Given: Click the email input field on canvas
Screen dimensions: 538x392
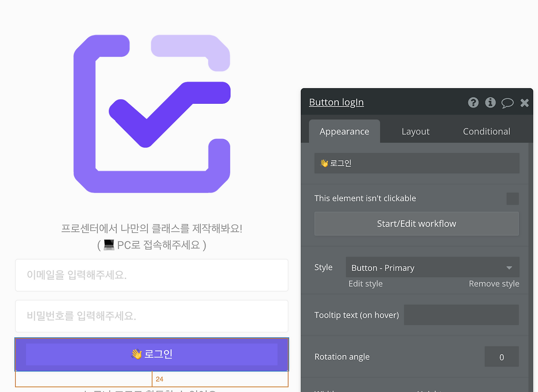Looking at the screenshot, I should click(x=152, y=275).
